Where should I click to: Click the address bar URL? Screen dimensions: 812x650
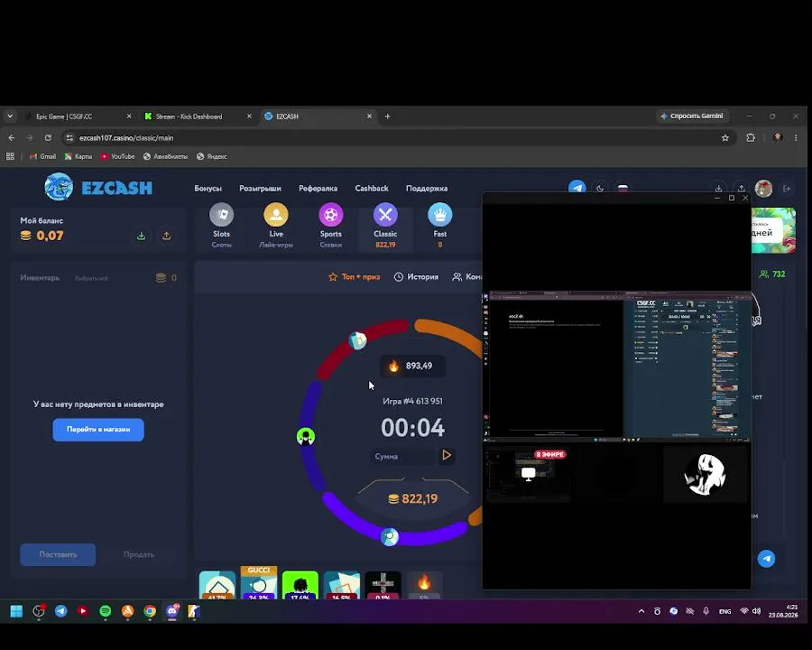pyautogui.click(x=126, y=138)
